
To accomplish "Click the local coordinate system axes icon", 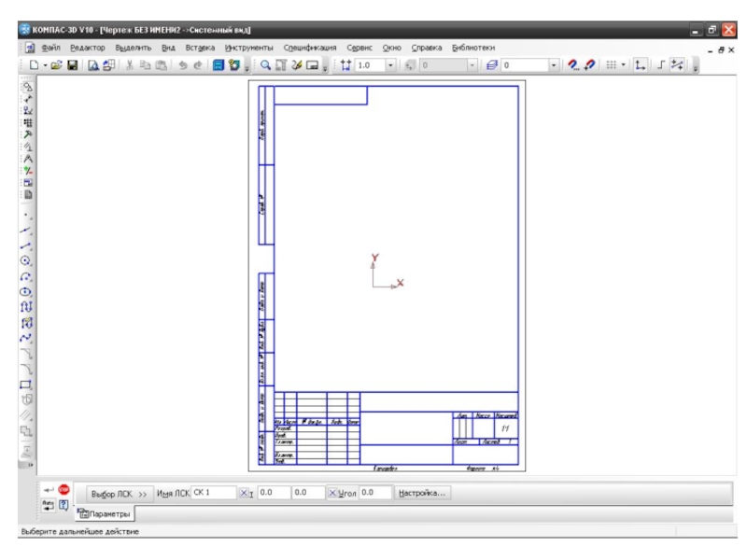I will tap(640, 64).
